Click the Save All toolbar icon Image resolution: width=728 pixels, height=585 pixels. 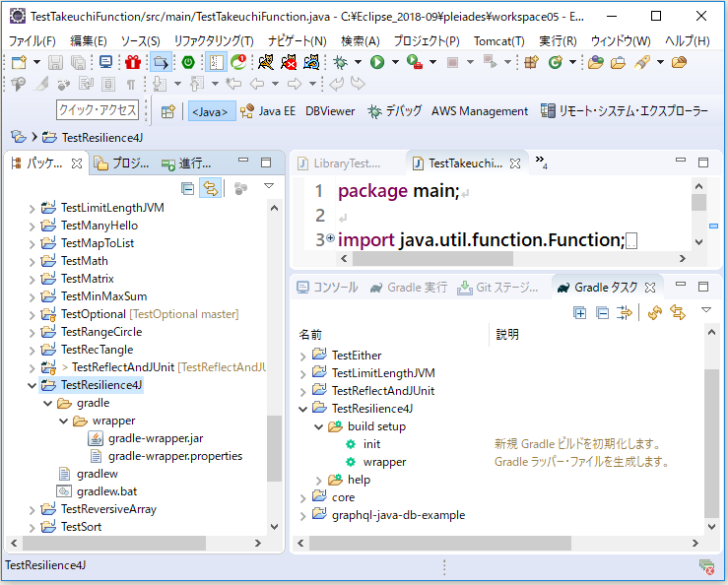(x=78, y=62)
